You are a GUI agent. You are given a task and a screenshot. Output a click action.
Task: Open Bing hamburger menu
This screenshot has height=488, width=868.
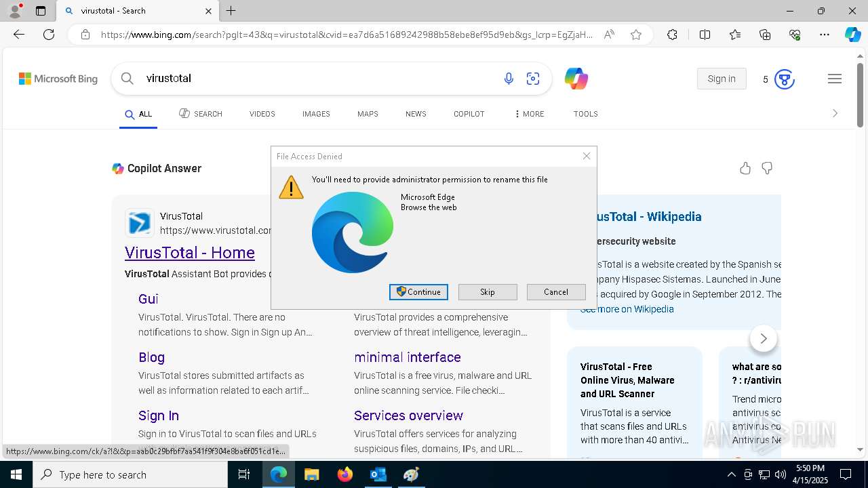point(835,79)
